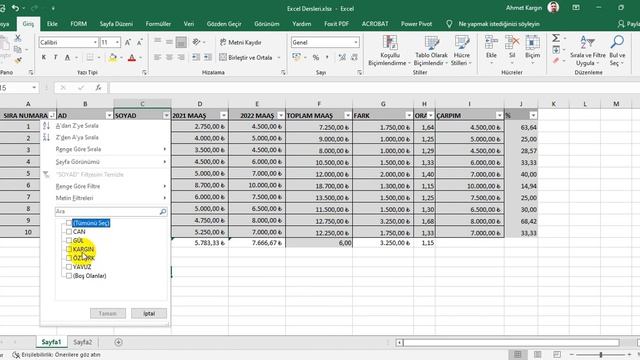This screenshot has height=360, width=640.
Task: Check the YAVUZ checkbox
Action: coord(69,267)
